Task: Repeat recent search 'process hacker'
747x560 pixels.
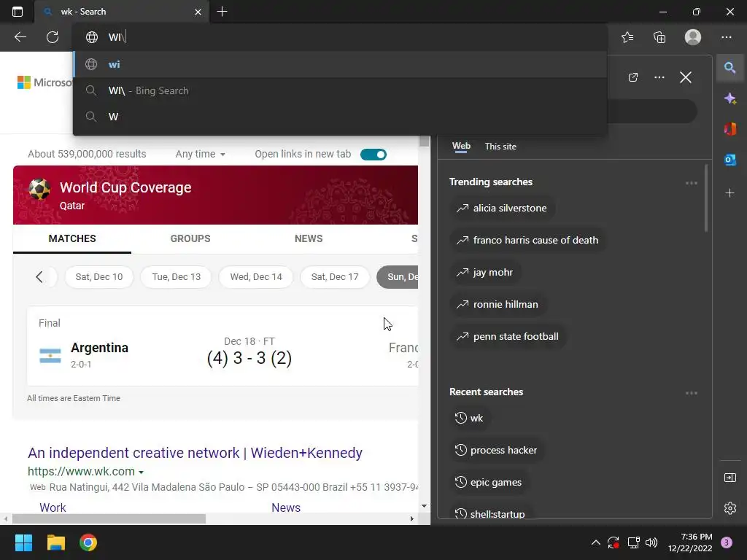Action: click(496, 450)
